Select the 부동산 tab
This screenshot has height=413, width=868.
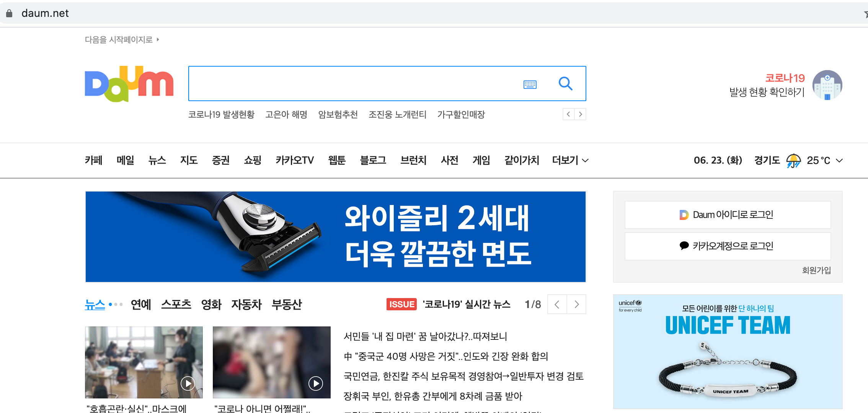(x=287, y=305)
